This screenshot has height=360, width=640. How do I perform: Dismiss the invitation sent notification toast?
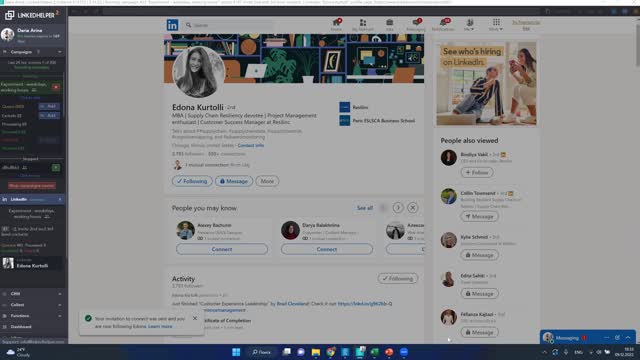coord(195,318)
